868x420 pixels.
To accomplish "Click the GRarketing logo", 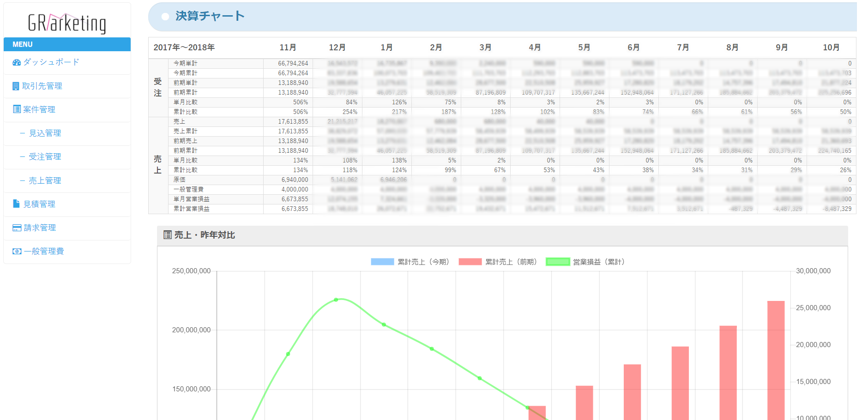I will point(67,23).
